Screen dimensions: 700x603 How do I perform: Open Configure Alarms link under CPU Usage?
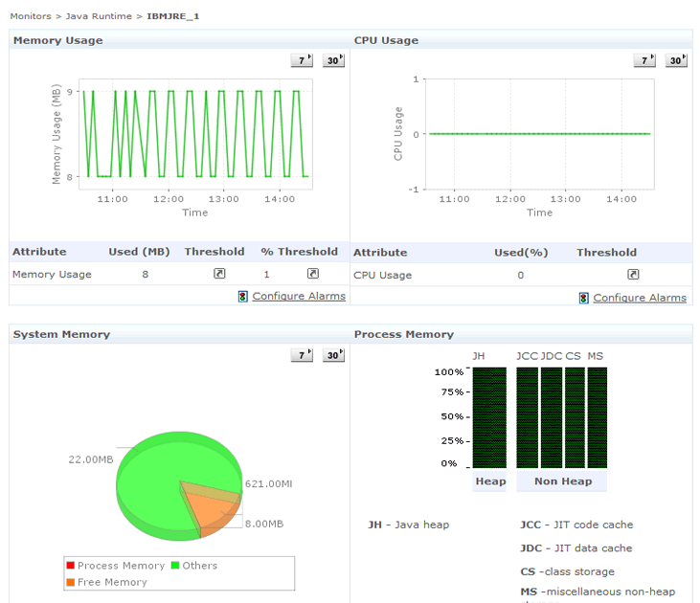click(x=640, y=298)
